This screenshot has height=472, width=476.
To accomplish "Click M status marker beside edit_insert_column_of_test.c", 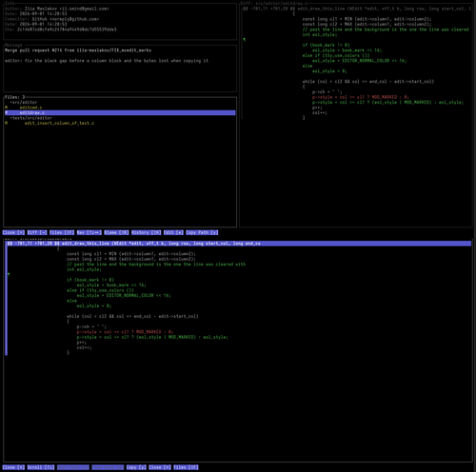I will pyautogui.click(x=6, y=123).
